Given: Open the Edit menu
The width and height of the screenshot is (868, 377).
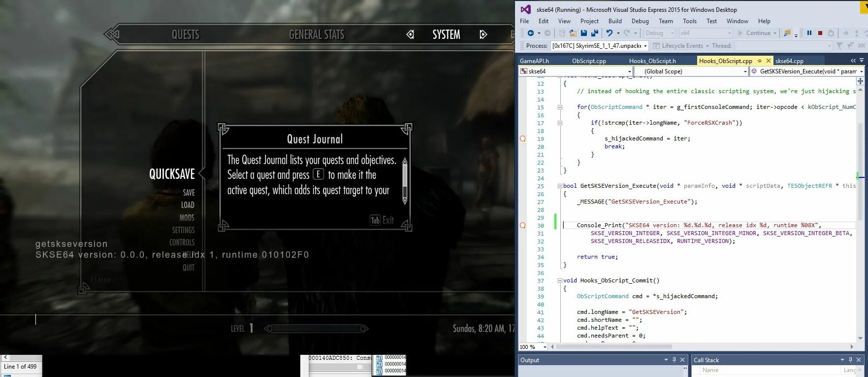Looking at the screenshot, I should click(x=544, y=21).
